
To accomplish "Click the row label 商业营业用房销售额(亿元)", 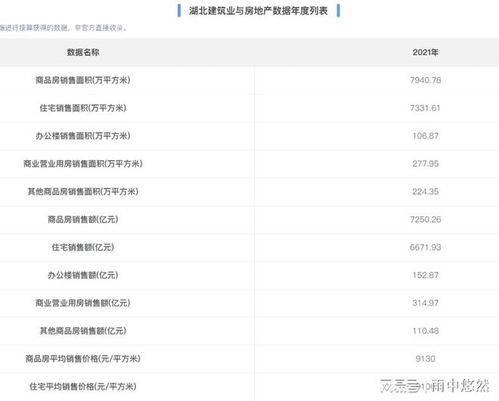I will coord(83,303).
